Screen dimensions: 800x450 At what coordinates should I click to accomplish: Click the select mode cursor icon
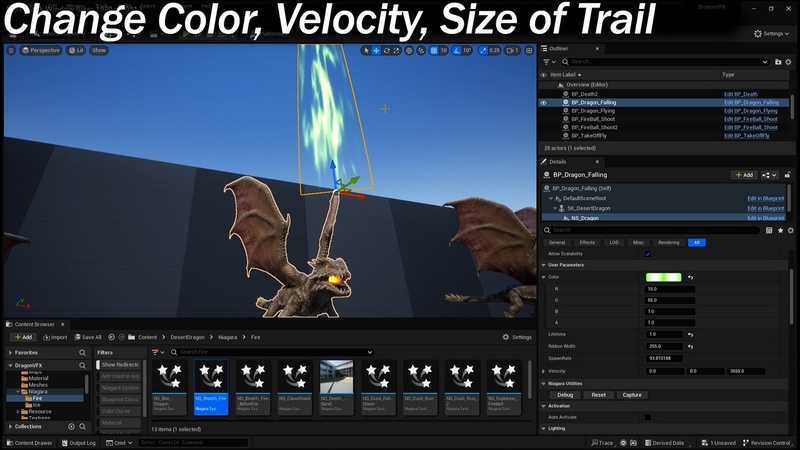pos(366,50)
